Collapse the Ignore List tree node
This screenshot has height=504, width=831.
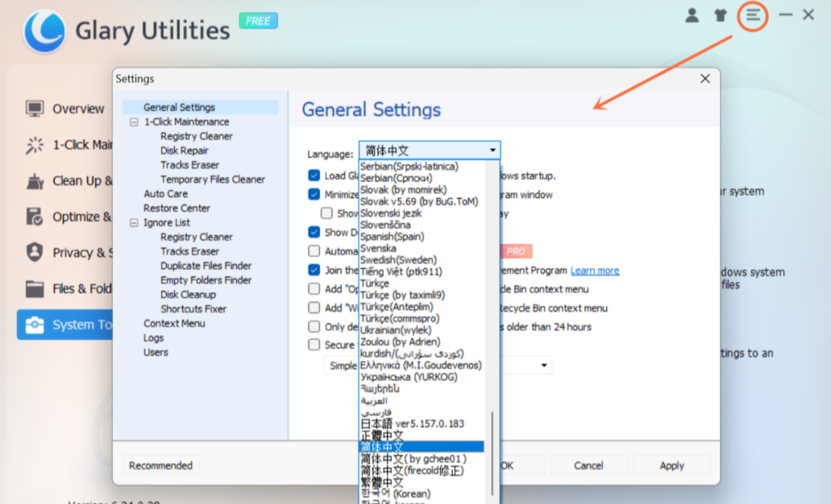coord(134,222)
